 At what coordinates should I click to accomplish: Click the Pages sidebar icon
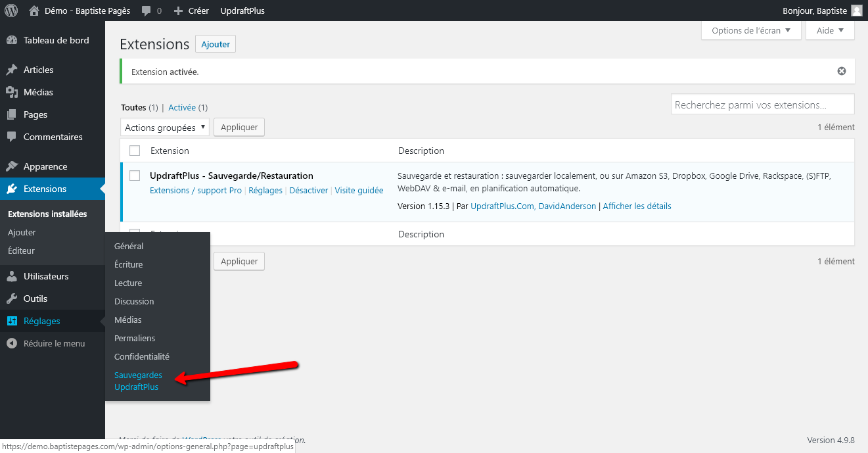(12, 114)
